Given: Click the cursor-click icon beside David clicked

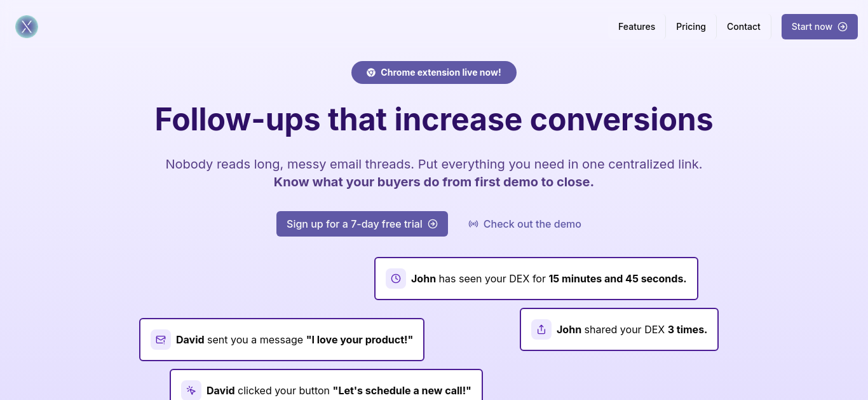Looking at the screenshot, I should (191, 390).
